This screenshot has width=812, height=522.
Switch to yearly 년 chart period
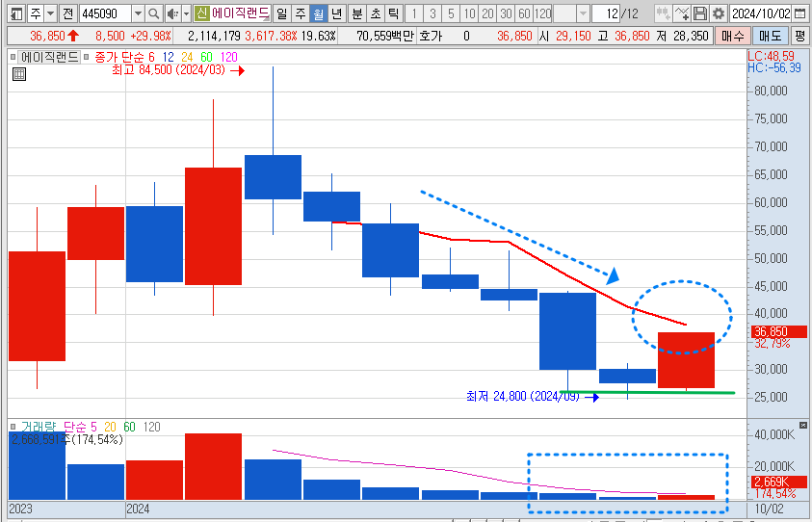click(337, 13)
